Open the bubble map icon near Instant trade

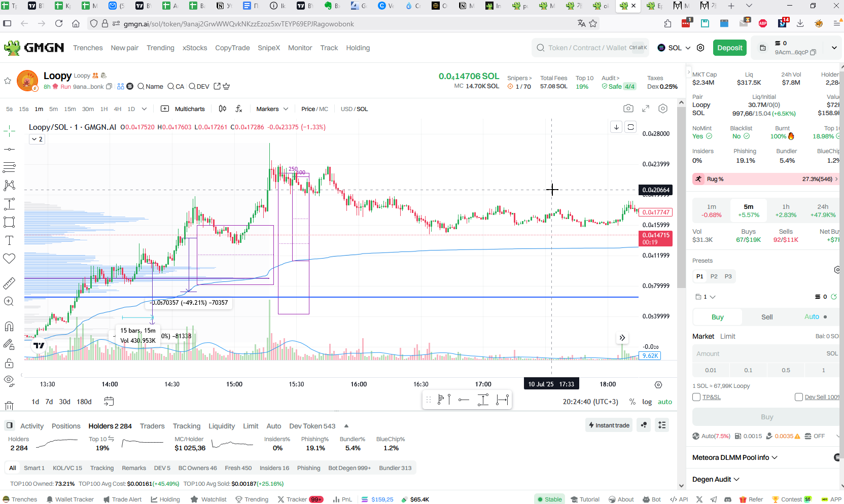644,425
